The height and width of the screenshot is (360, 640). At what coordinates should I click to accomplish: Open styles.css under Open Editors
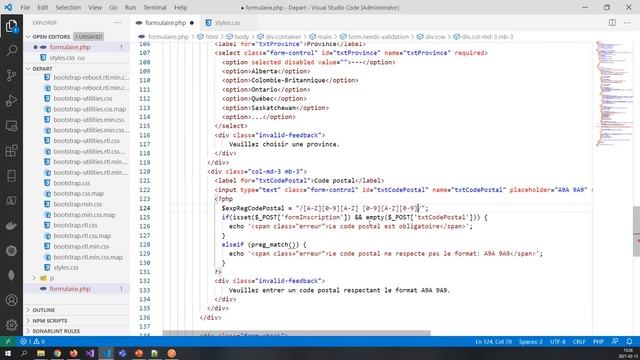click(77, 58)
